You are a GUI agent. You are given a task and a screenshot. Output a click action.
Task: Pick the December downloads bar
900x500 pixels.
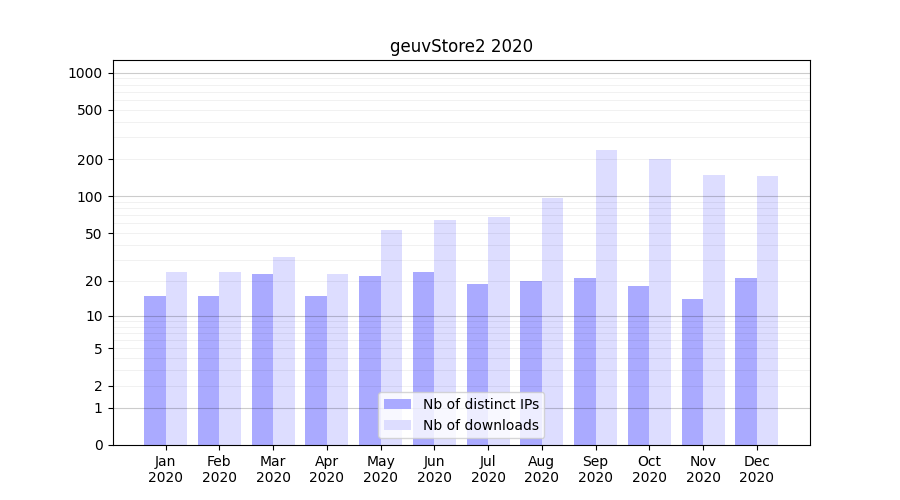(x=767, y=310)
